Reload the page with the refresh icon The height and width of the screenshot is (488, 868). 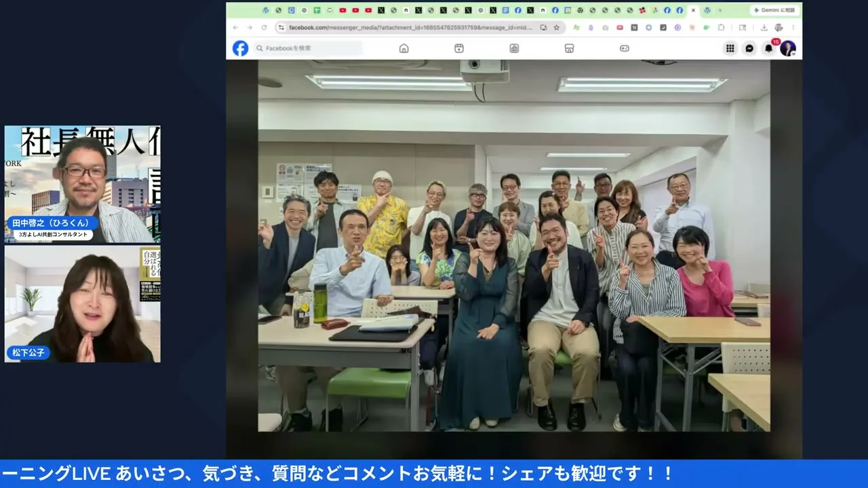264,28
